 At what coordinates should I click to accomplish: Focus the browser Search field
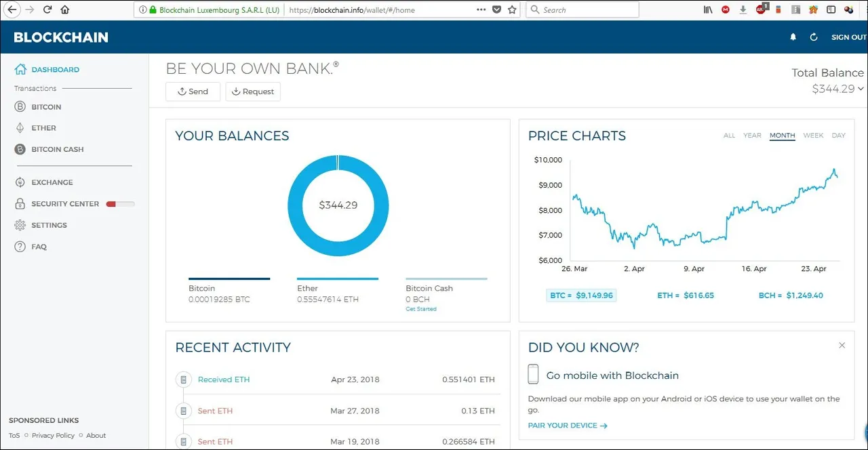(583, 10)
